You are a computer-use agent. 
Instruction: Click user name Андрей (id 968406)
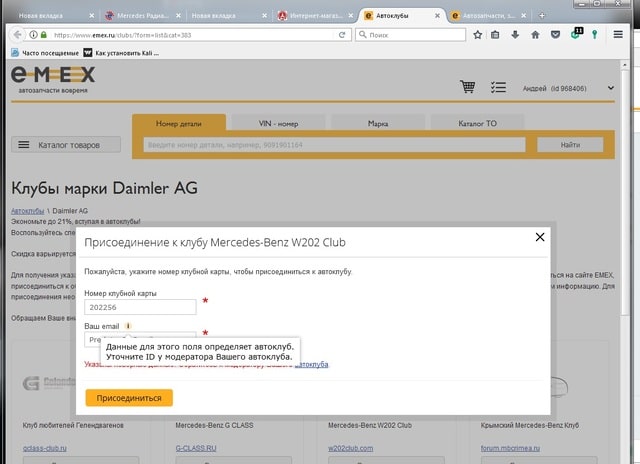point(554,88)
